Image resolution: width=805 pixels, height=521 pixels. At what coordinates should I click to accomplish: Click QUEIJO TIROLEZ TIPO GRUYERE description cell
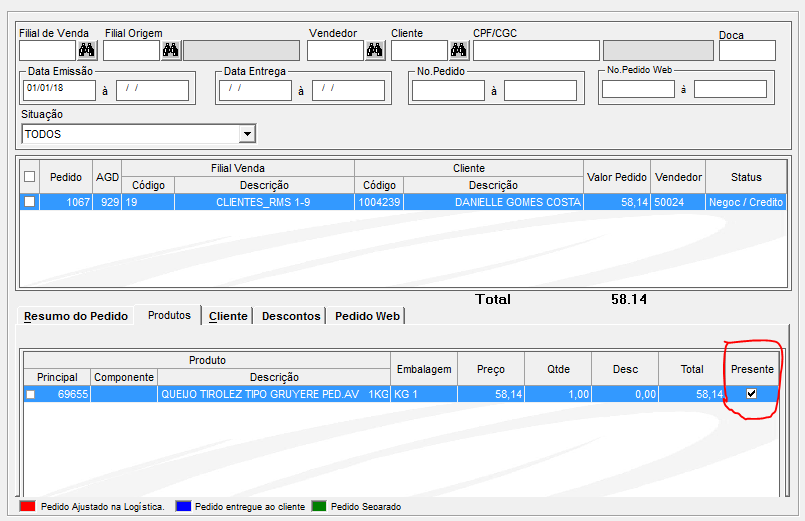[274, 394]
